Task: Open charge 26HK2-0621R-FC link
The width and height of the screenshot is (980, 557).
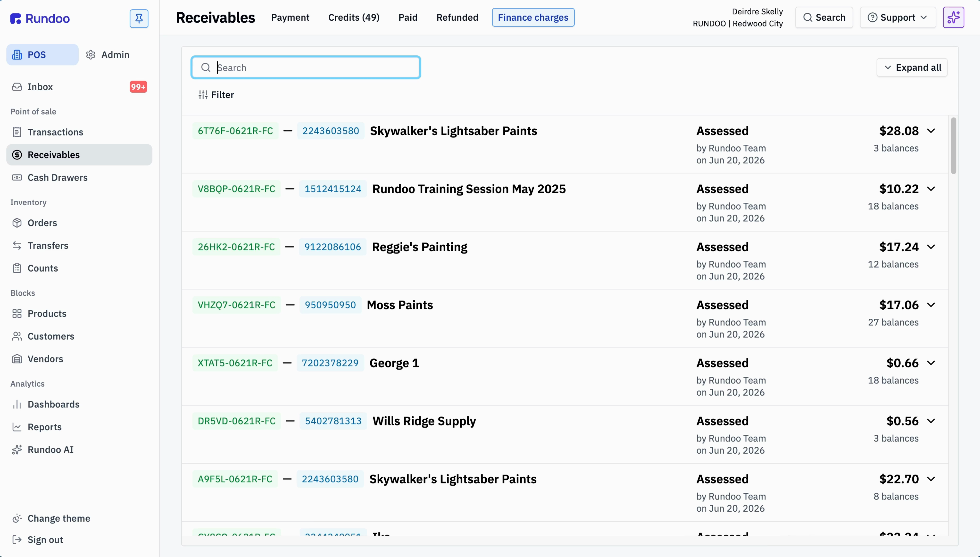Action: [236, 247]
